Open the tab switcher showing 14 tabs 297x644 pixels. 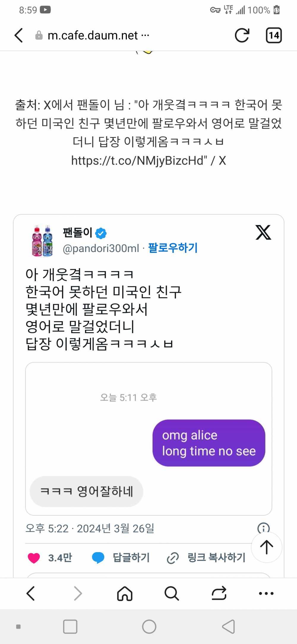[x=274, y=35]
